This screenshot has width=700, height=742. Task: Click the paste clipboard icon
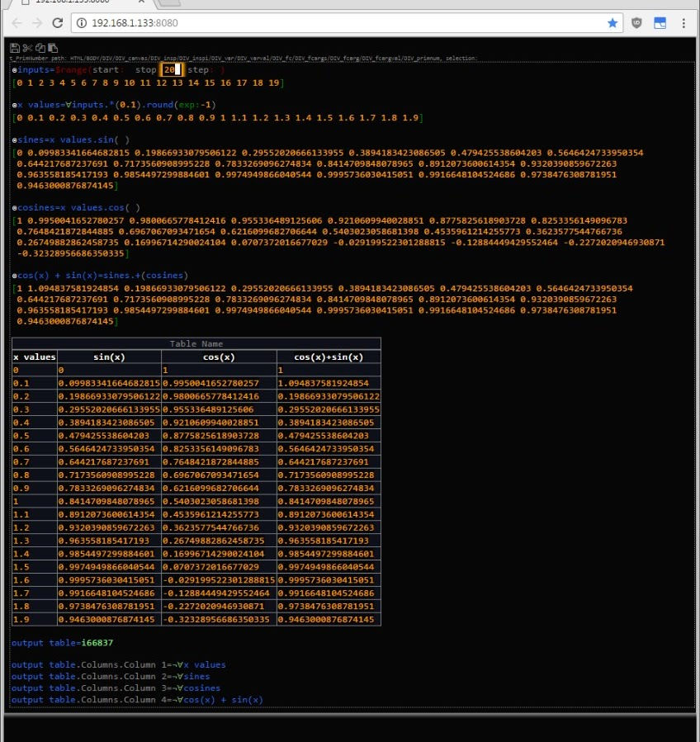(x=52, y=48)
